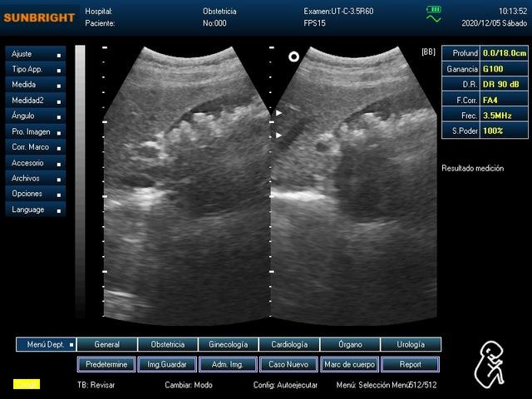Screen dimensions: 532x399
Task: Click the FPS15 frame rate text
Action: (x=314, y=23)
